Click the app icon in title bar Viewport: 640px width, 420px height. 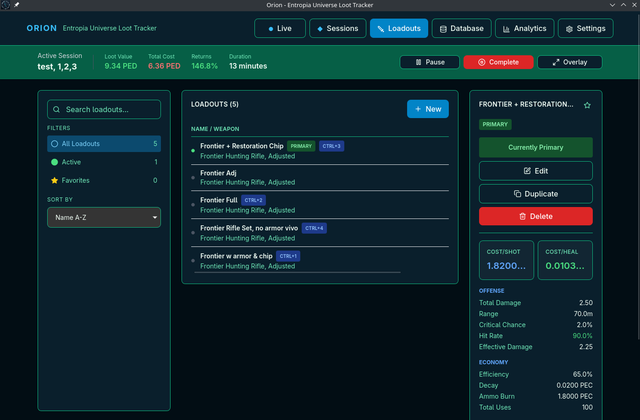pos(5,5)
